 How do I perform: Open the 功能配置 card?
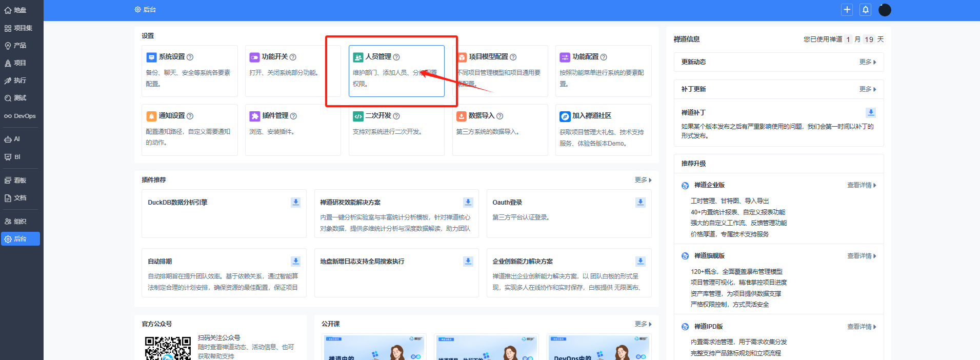tap(604, 71)
